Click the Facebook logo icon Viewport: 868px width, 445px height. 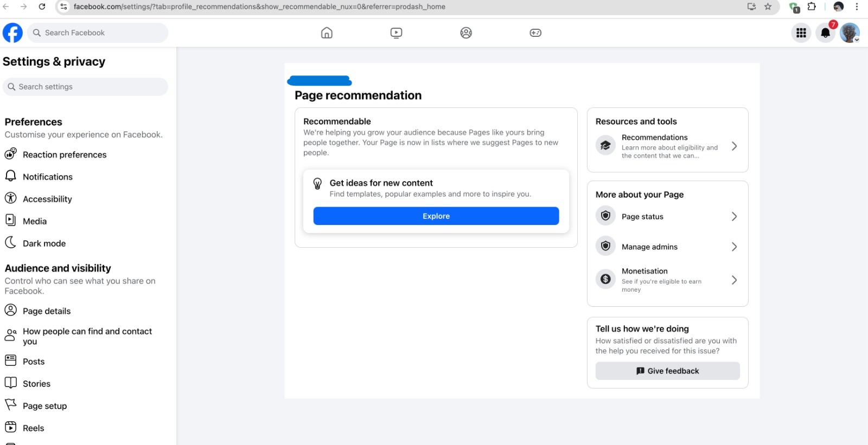click(x=12, y=33)
